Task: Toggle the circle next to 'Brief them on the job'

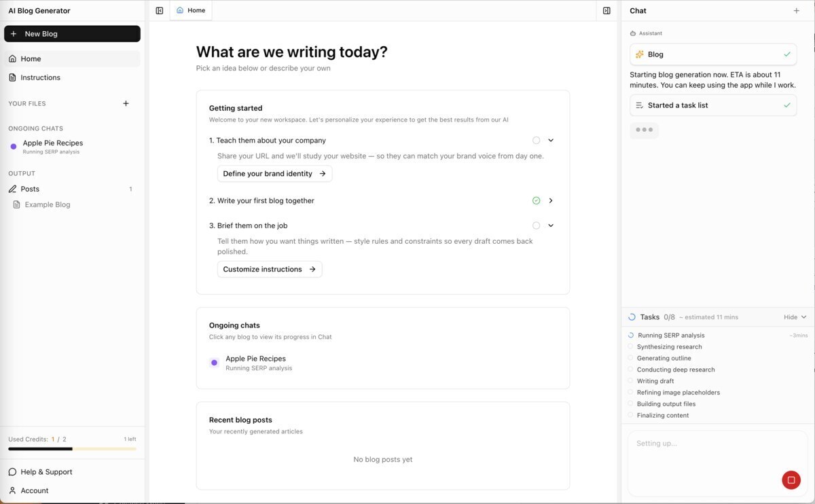Action: tap(536, 225)
